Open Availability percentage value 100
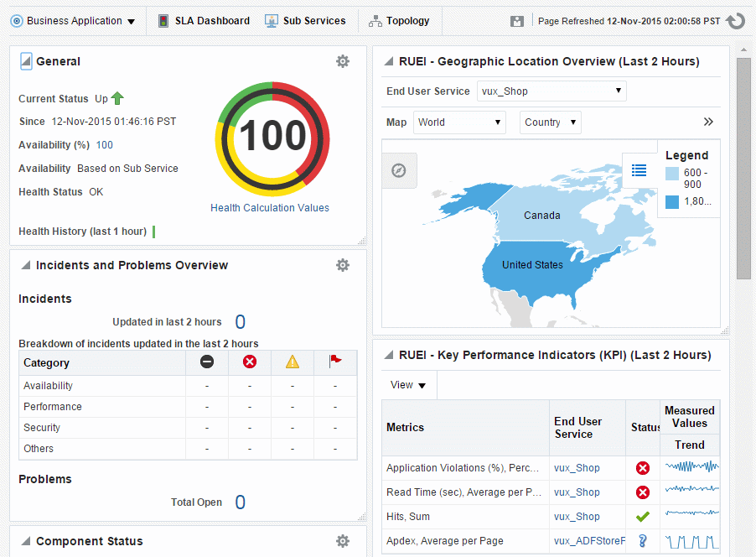This screenshot has width=756, height=557. [x=104, y=145]
